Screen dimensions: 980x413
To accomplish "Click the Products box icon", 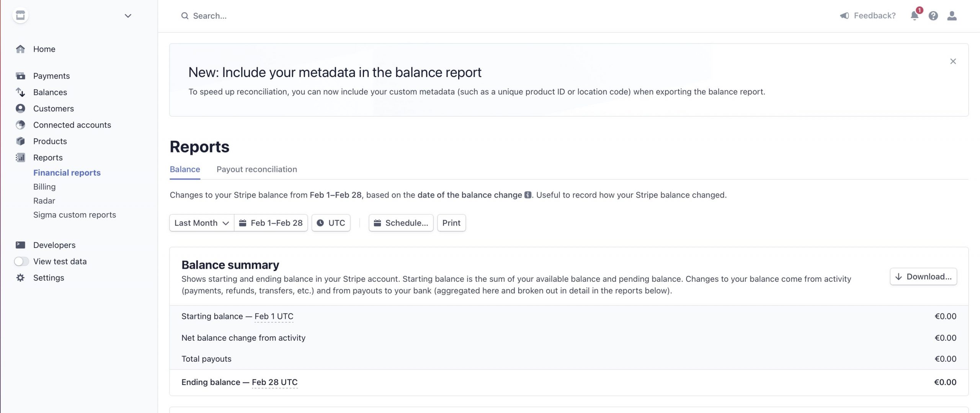I will tap(20, 141).
